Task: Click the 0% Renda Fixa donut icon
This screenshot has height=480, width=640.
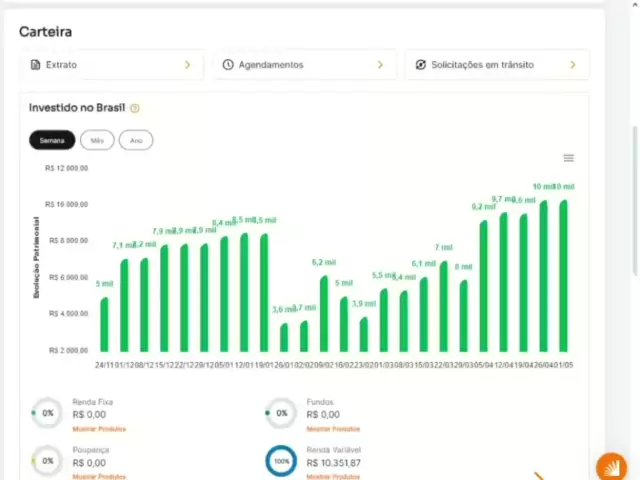Action: tap(47, 412)
